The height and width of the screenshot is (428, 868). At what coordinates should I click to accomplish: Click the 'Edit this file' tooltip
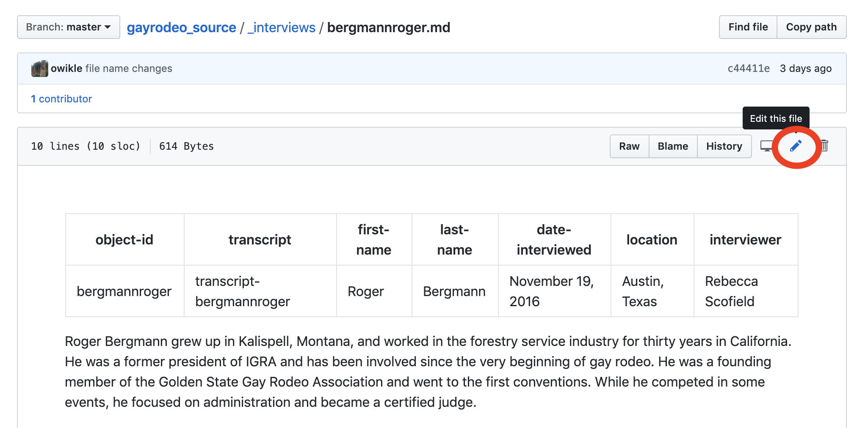pyautogui.click(x=776, y=118)
